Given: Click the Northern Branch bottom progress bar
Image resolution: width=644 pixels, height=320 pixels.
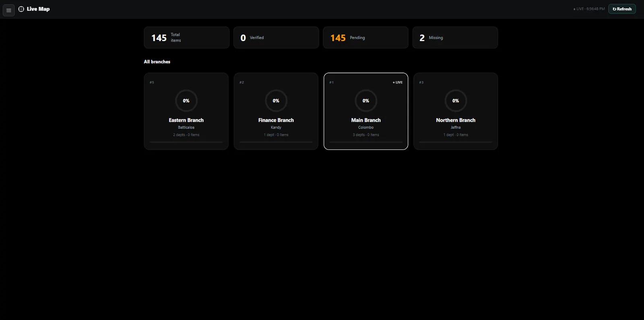Looking at the screenshot, I should [x=456, y=142].
